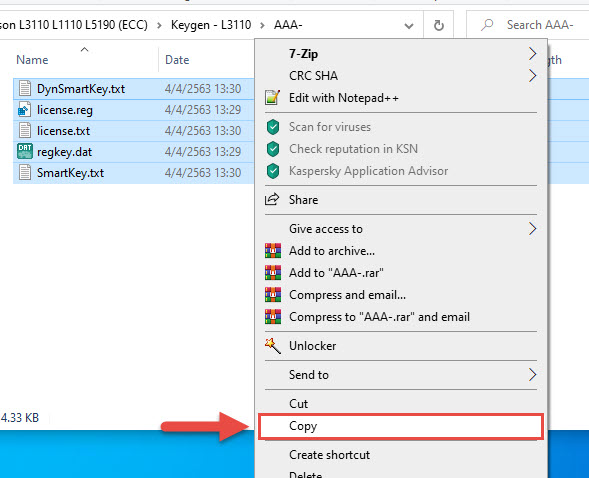Screen dimensions: 589x478
Task: Click WinRAR icon beside Compress to "AAA-.rar" and email
Action: pyautogui.click(x=273, y=317)
